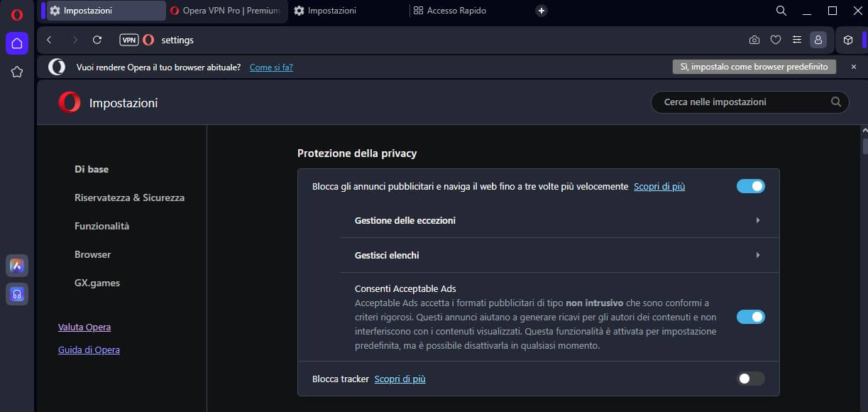The image size is (868, 412).
Task: Click the Protezione della privacy heading
Action: click(357, 153)
